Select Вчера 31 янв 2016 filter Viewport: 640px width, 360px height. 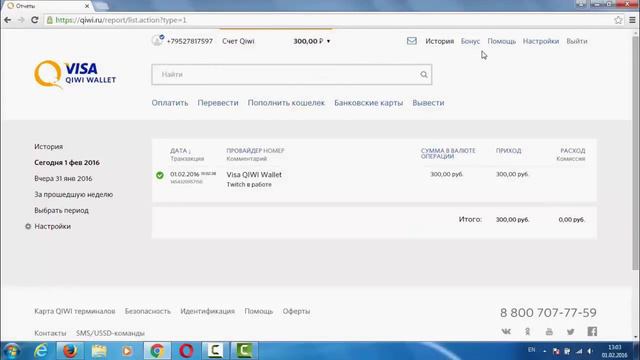(63, 178)
